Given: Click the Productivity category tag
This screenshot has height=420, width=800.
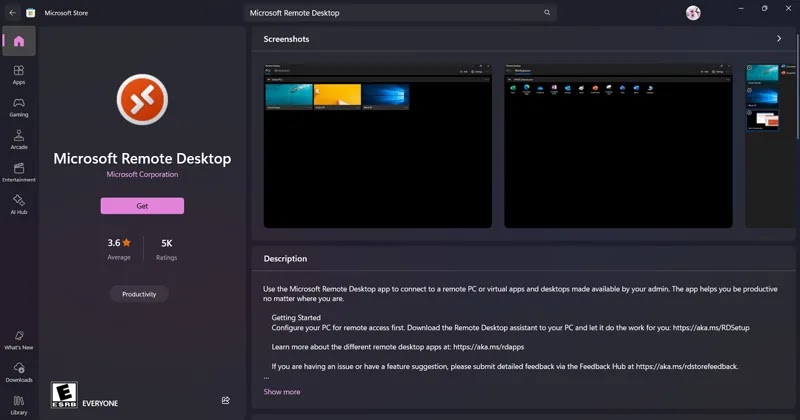Looking at the screenshot, I should (x=139, y=294).
